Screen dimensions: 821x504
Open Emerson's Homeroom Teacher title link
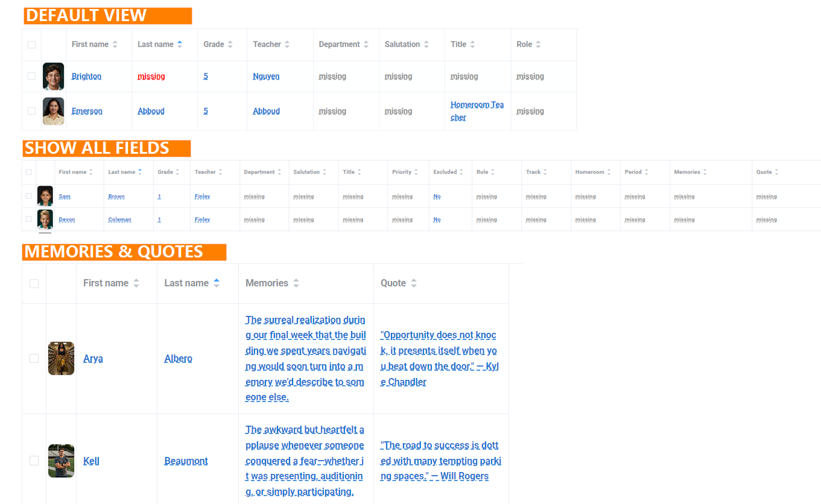[477, 111]
